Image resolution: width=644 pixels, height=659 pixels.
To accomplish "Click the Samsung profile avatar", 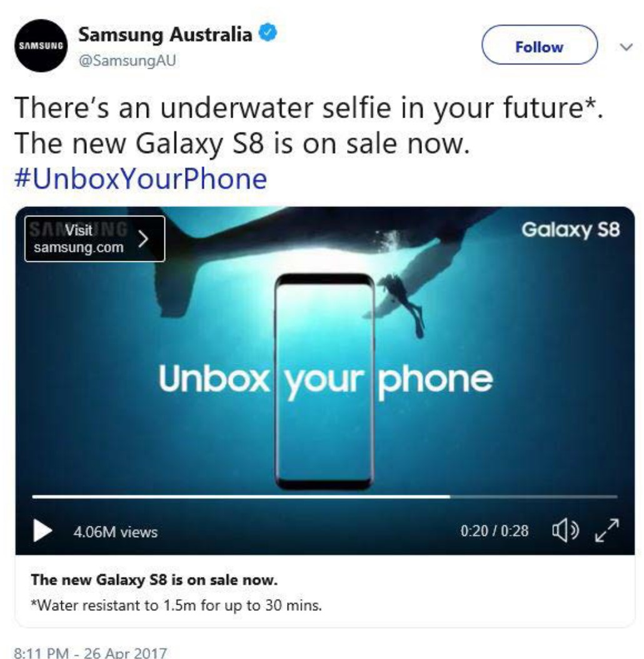I will pyautogui.click(x=41, y=46).
